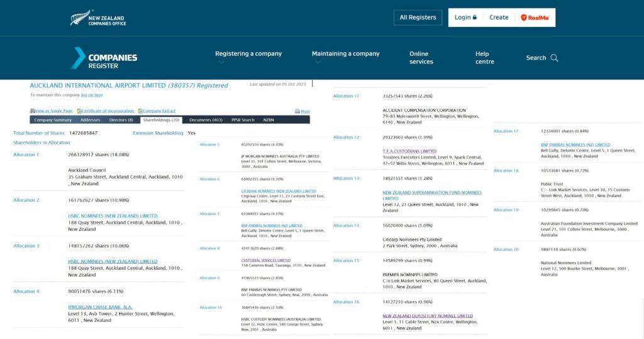Screen dimensions: 644x339
Task: Click the 'Extensive Shareholding' label
Action: click(158, 133)
